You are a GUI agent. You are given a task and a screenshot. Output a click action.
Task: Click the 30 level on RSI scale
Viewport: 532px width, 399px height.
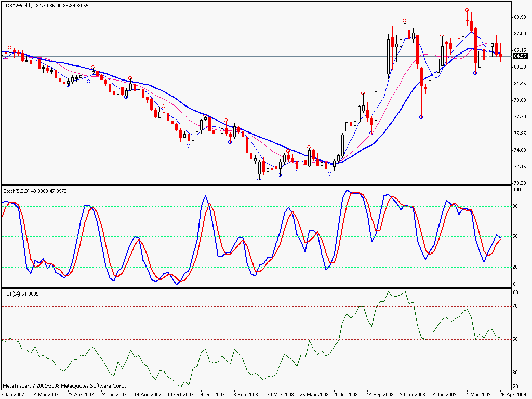tap(515, 373)
